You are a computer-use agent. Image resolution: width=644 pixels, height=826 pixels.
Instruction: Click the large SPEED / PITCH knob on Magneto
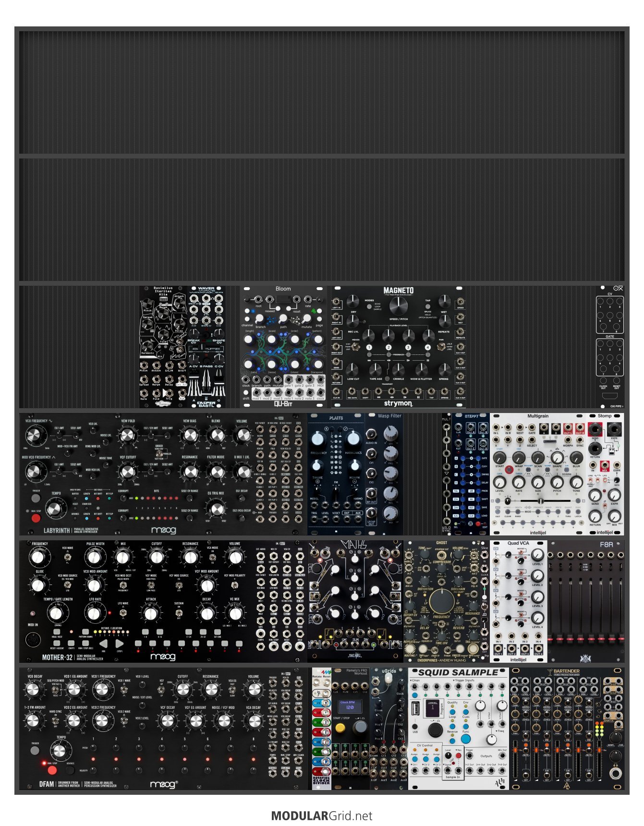coord(398,306)
